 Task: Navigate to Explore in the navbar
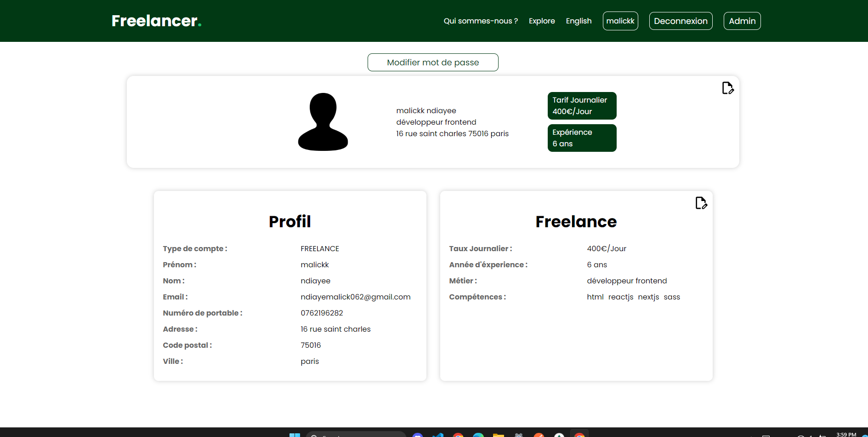[542, 21]
